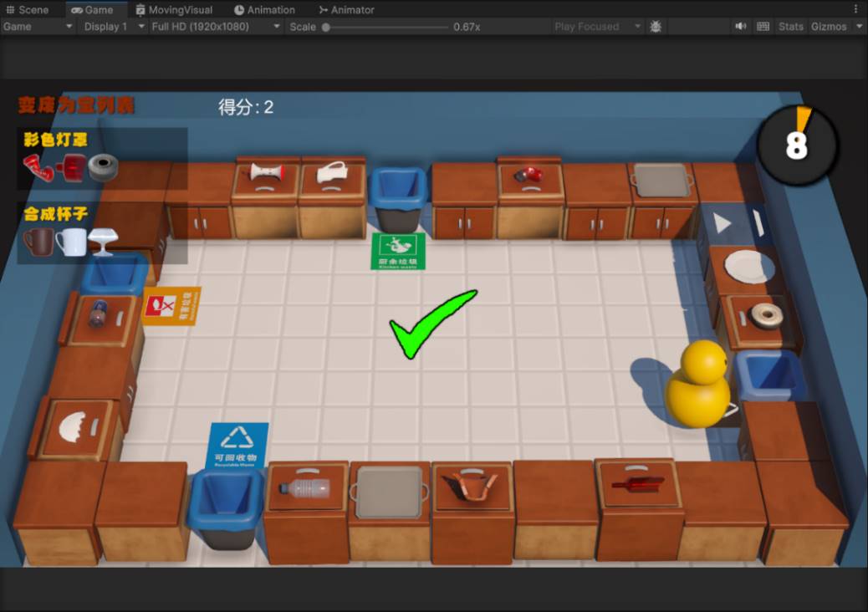The height and width of the screenshot is (612, 868).
Task: Toggle the Stats overlay
Action: pyautogui.click(x=790, y=27)
